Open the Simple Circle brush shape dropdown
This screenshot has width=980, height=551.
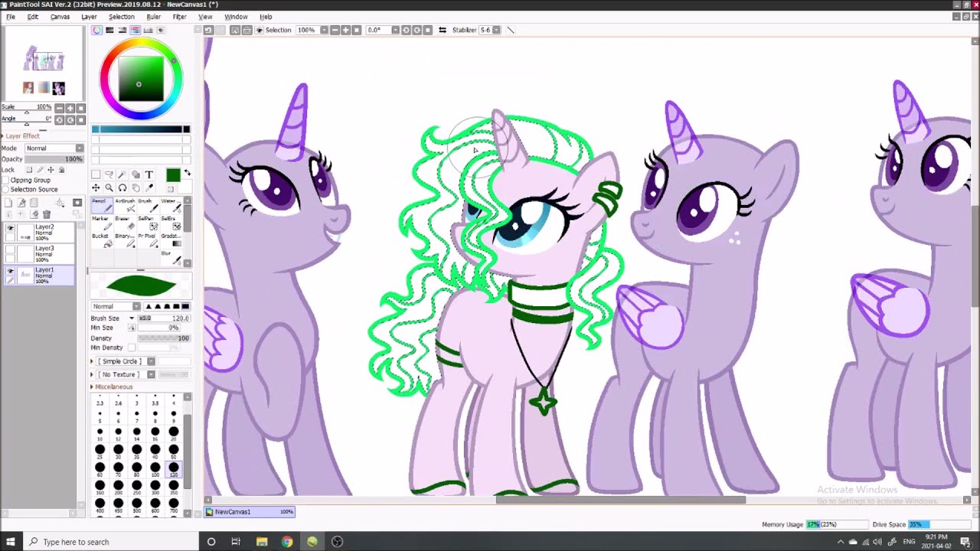tap(151, 361)
